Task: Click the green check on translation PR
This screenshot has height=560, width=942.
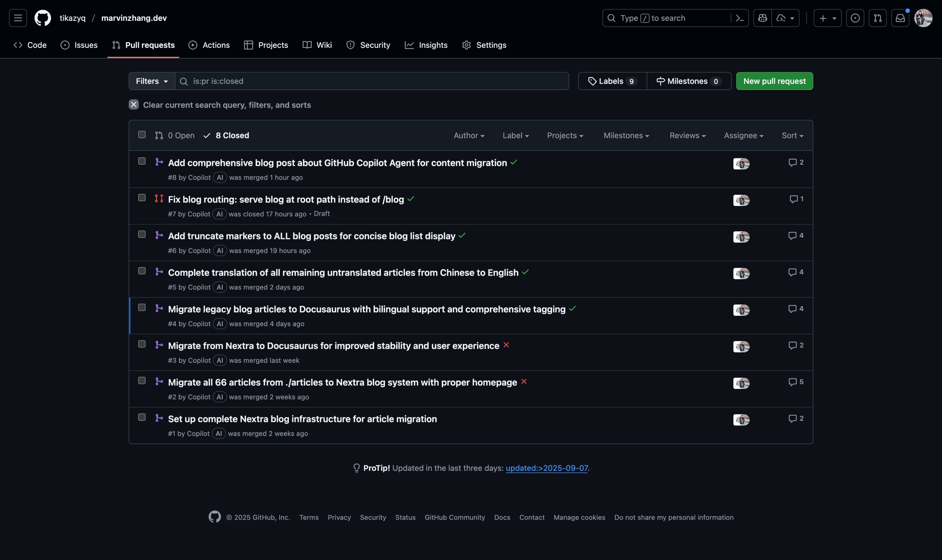Action: click(x=525, y=272)
